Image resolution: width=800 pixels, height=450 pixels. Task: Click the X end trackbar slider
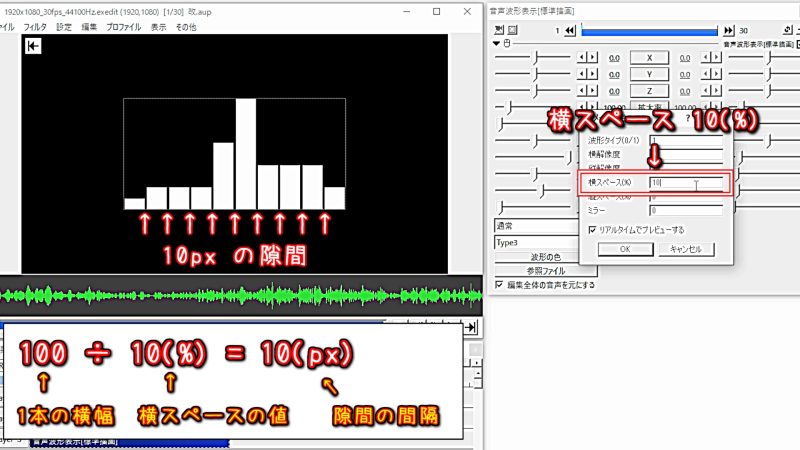pyautogui.click(x=764, y=58)
